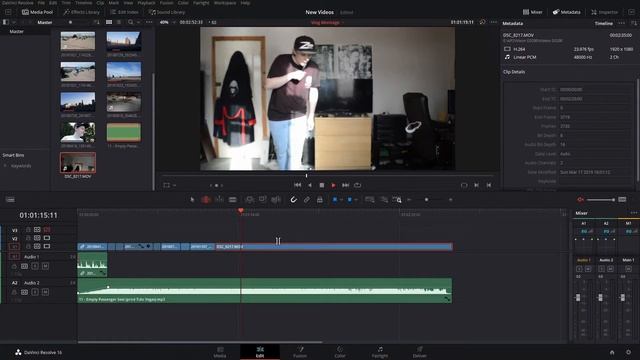Click the blue Marker icon
The height and width of the screenshot is (360, 640).
pyautogui.click(x=349, y=200)
